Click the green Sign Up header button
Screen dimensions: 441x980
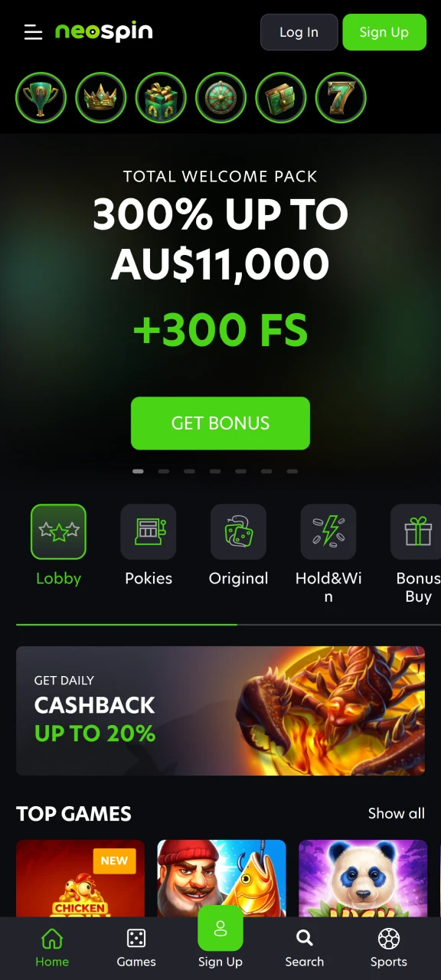coord(384,32)
